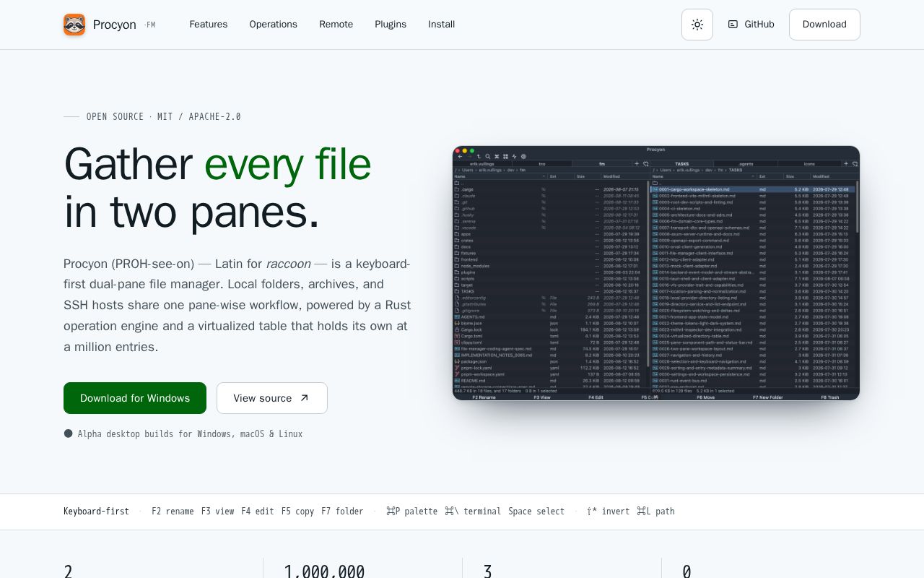Image resolution: width=924 pixels, height=578 pixels.
Task: Sort by Size header in the right preview pane
Action: point(790,176)
